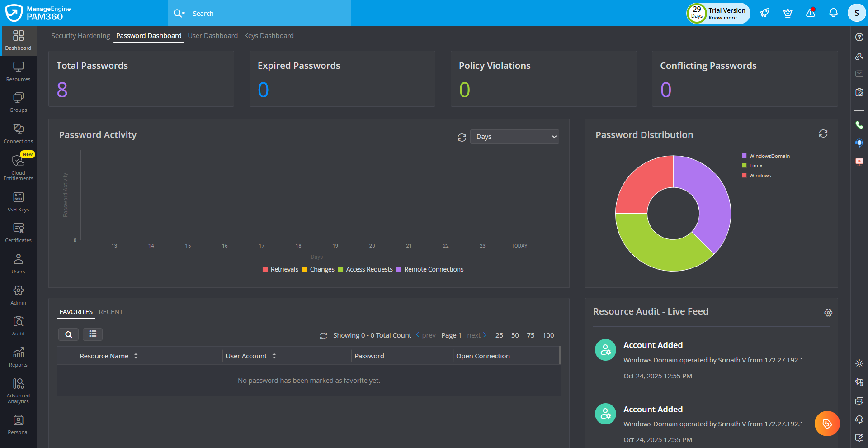Open Advanced Analytics in sidebar

18,391
